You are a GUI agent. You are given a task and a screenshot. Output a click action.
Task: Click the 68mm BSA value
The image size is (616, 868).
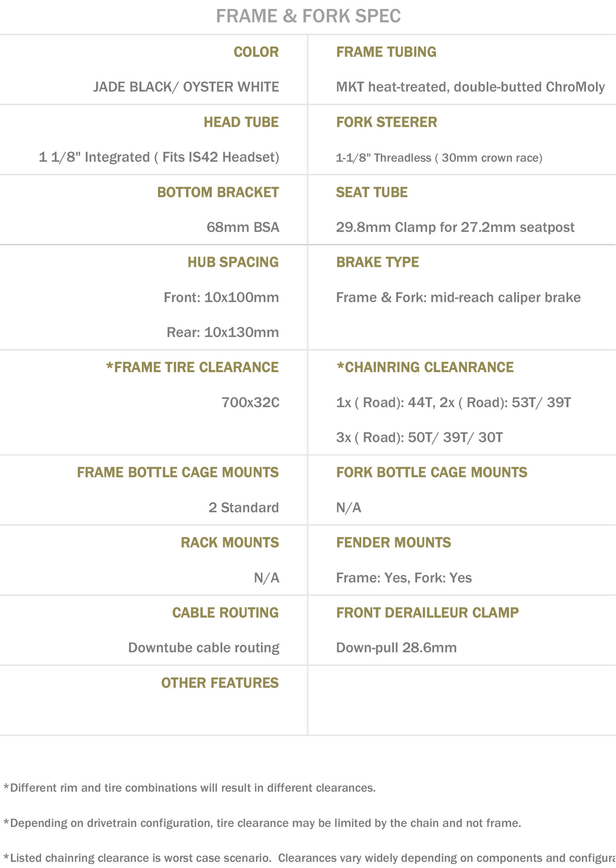coord(243,227)
